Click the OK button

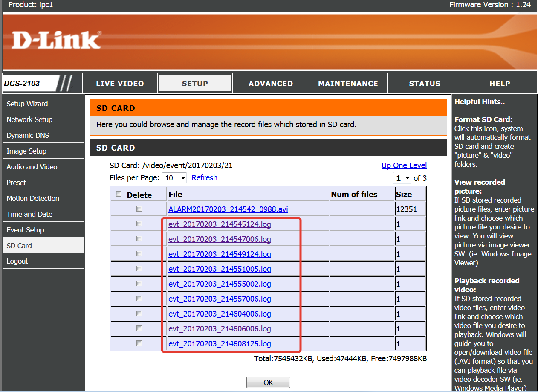(268, 383)
